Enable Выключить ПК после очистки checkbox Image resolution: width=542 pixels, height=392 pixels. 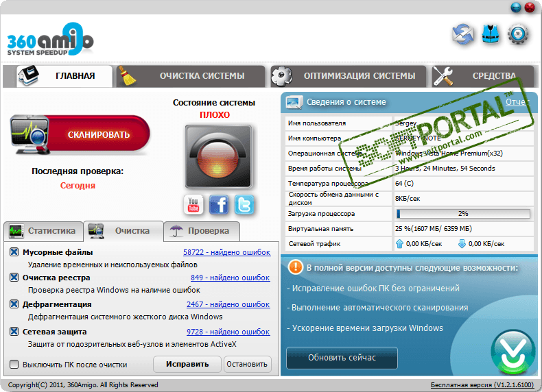pos(14,365)
